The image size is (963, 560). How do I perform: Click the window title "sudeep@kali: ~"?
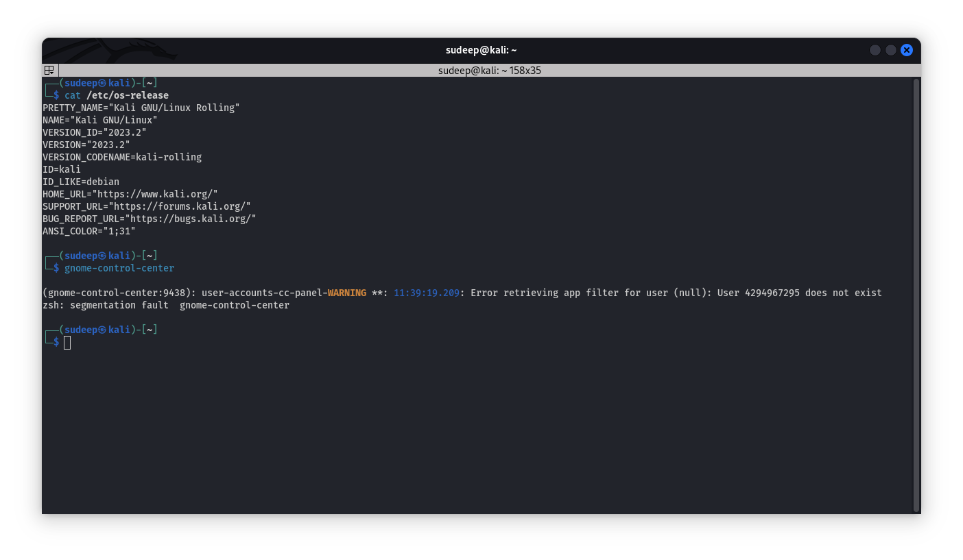click(481, 50)
